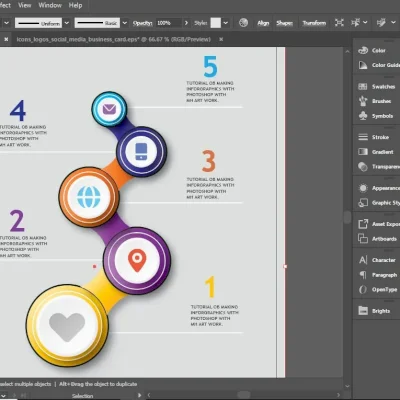Click the Transform link in control bar
The height and width of the screenshot is (400, 400).
click(x=314, y=23)
